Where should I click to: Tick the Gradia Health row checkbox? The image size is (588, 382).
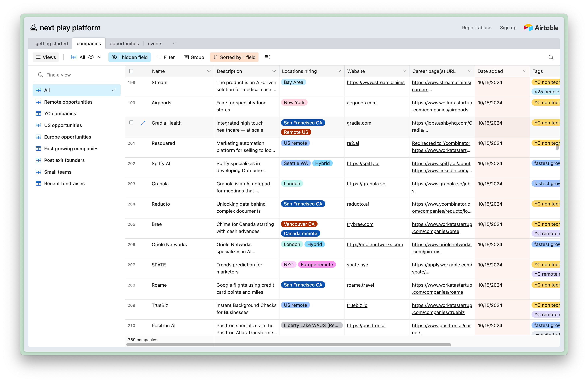[131, 123]
